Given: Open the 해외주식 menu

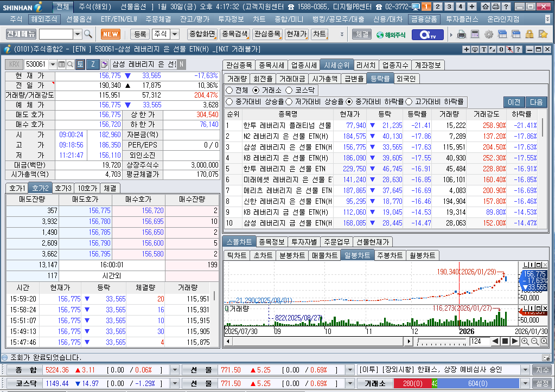Looking at the screenshot, I should pyautogui.click(x=44, y=19).
